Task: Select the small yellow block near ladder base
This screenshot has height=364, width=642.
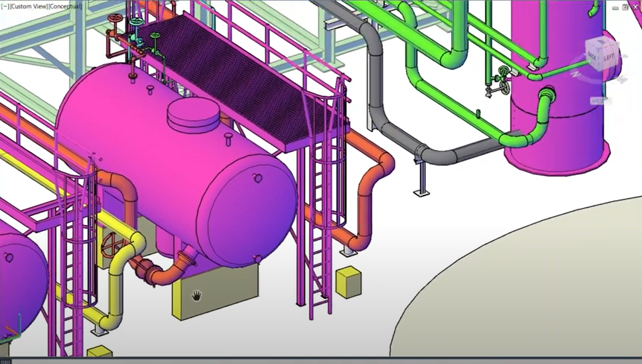Action: 349,282
